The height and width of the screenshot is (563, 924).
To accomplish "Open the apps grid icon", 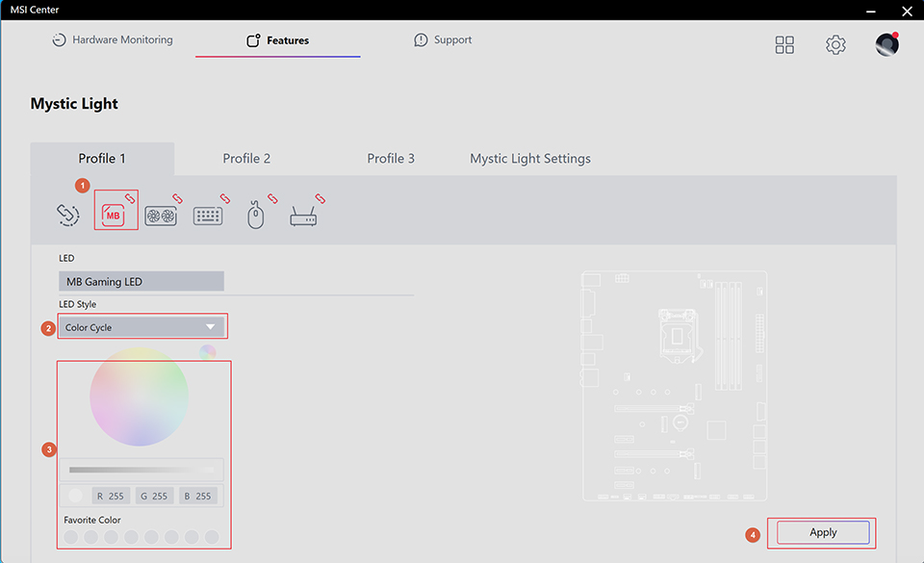I will 784,45.
